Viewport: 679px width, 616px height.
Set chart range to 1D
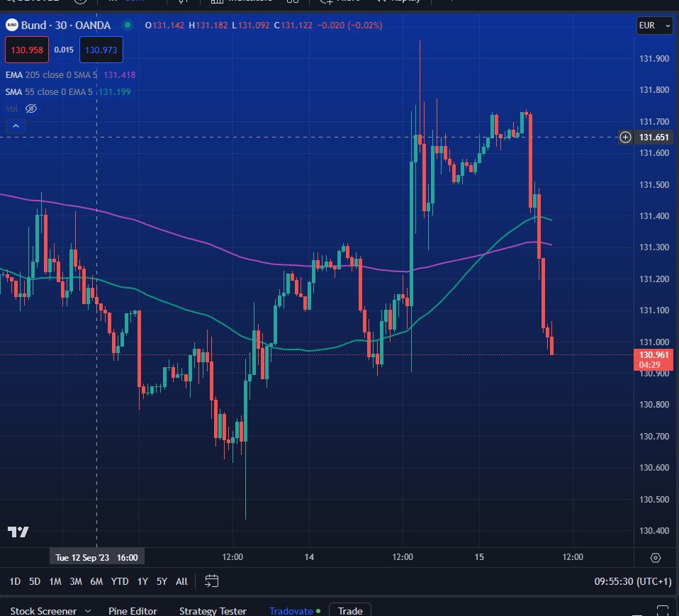pyautogui.click(x=15, y=581)
